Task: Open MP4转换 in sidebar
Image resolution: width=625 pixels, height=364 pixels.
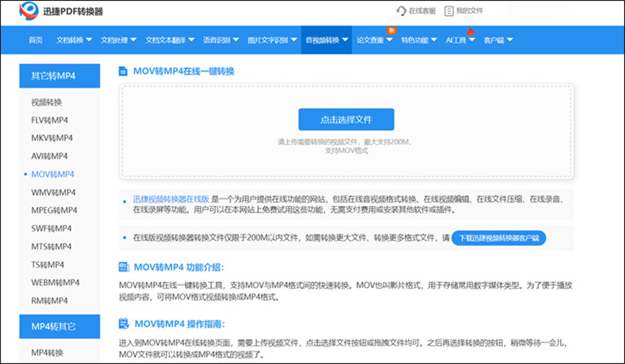Action: [x=47, y=353]
